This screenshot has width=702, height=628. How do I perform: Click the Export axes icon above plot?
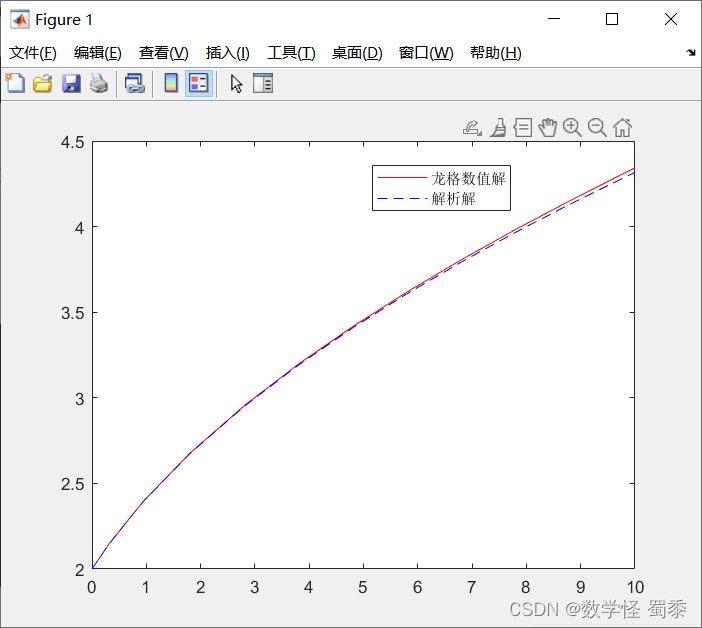coord(472,128)
